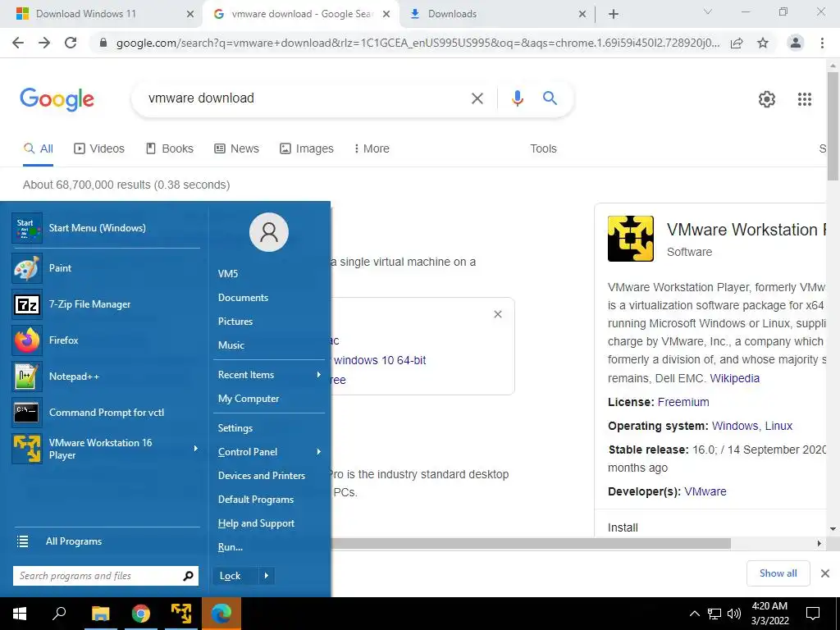Expand Control Panel submenu

point(319,452)
